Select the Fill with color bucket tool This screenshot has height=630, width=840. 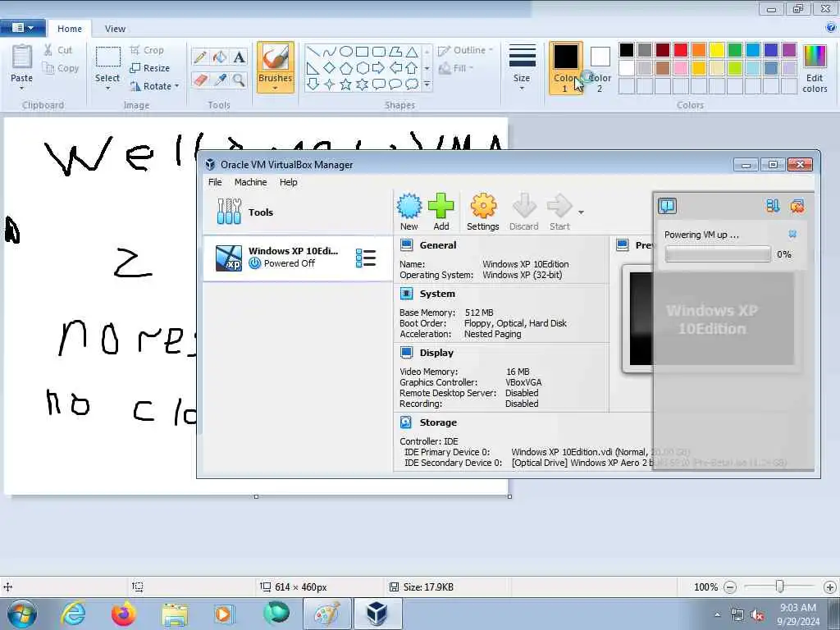tap(220, 57)
